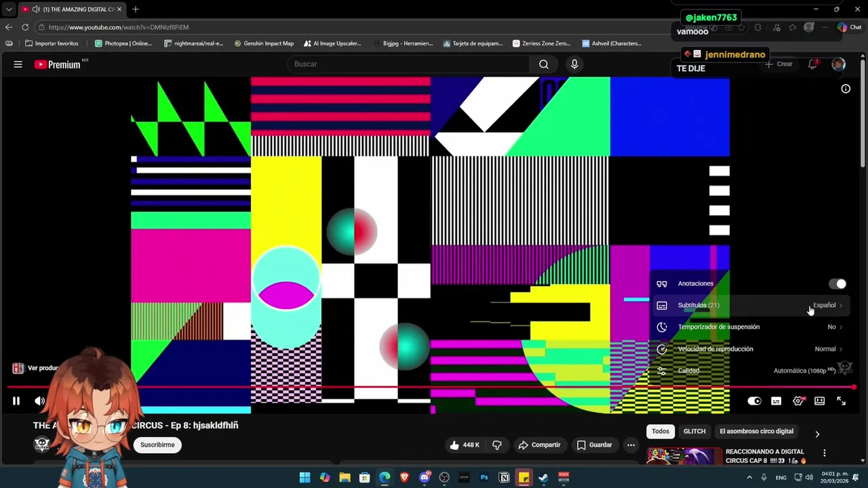Viewport: 868px width, 488px height.
Task: Save video with the Guardar button
Action: 594,445
